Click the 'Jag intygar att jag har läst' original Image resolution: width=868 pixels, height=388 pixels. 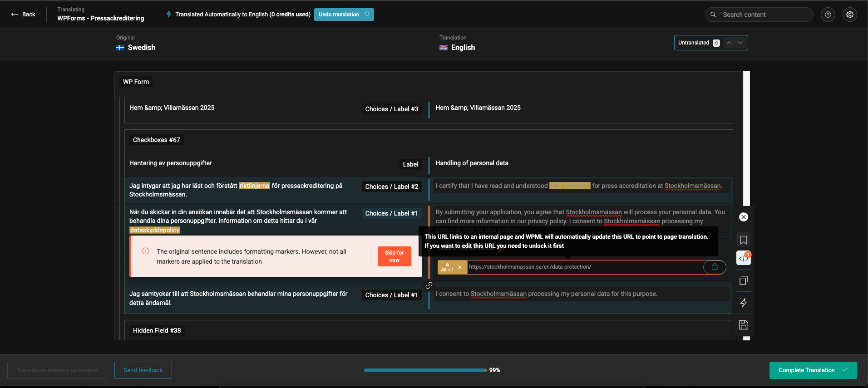pos(236,190)
